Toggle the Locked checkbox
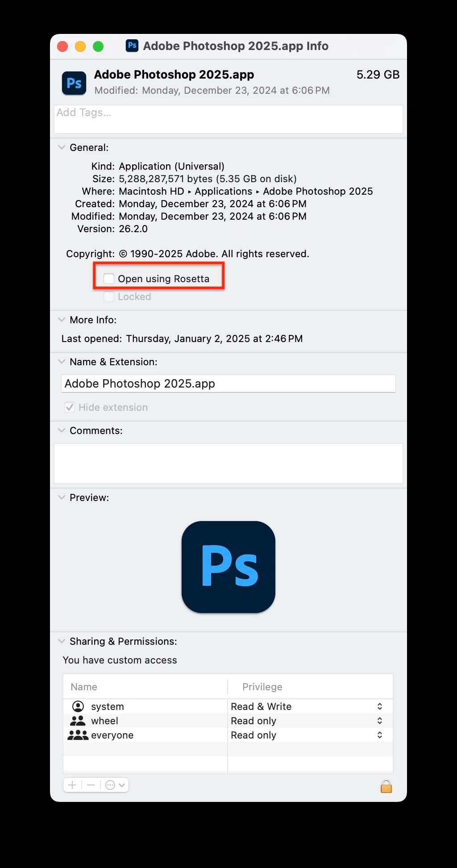Image resolution: width=457 pixels, height=868 pixels. (109, 296)
